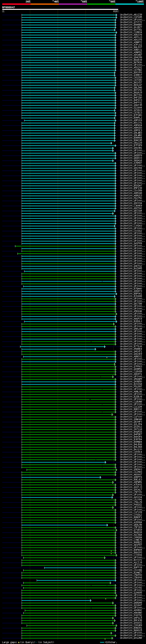Open the UniRef100_Q6Q416 hit
The height and width of the screenshot is (644, 146).
click(x=131, y=161)
